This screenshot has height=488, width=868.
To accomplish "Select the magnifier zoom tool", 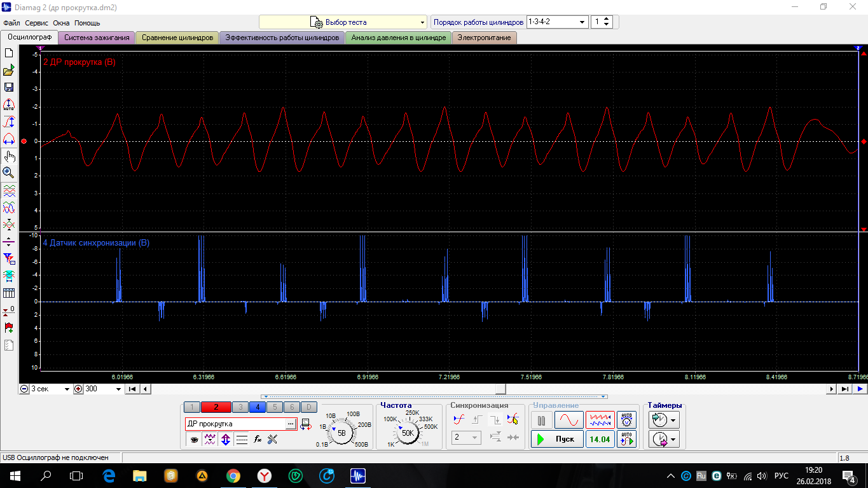I will [x=9, y=172].
